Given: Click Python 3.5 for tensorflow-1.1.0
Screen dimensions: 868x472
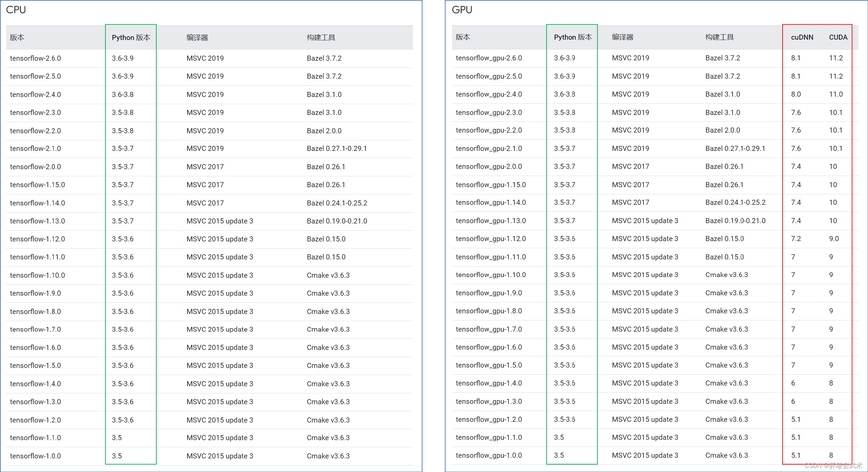Looking at the screenshot, I should [117, 438].
